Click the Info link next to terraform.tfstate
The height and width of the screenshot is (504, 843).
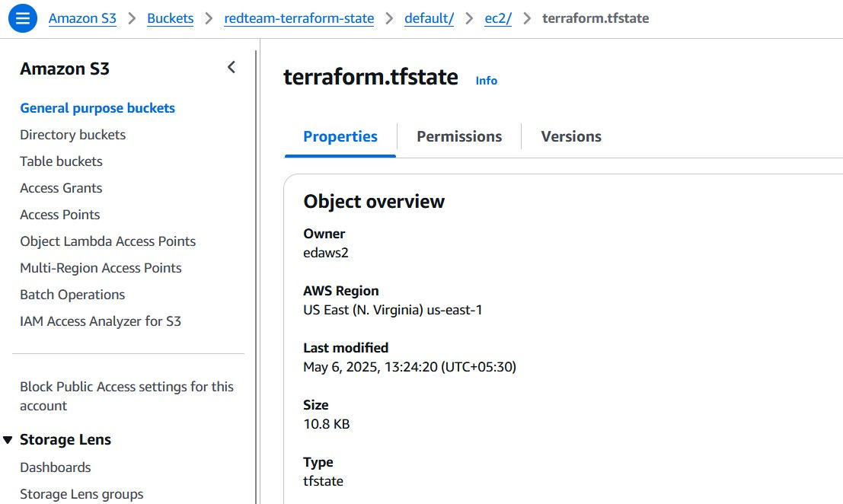point(486,81)
